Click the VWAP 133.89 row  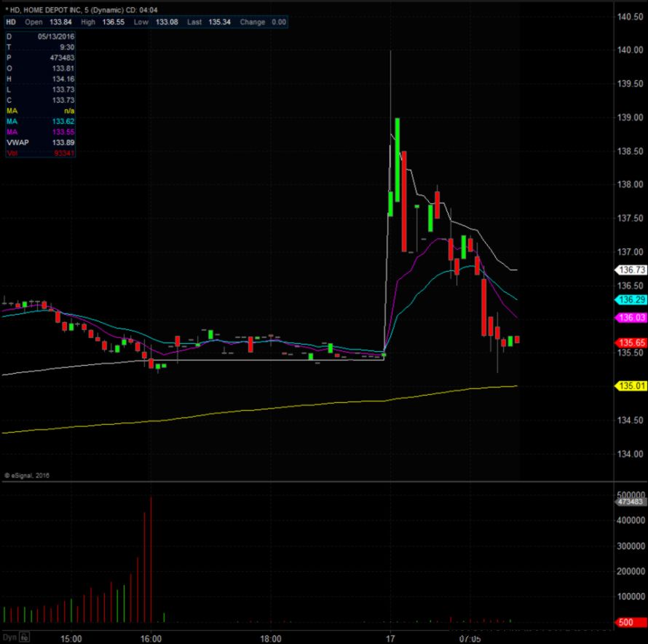click(x=40, y=142)
